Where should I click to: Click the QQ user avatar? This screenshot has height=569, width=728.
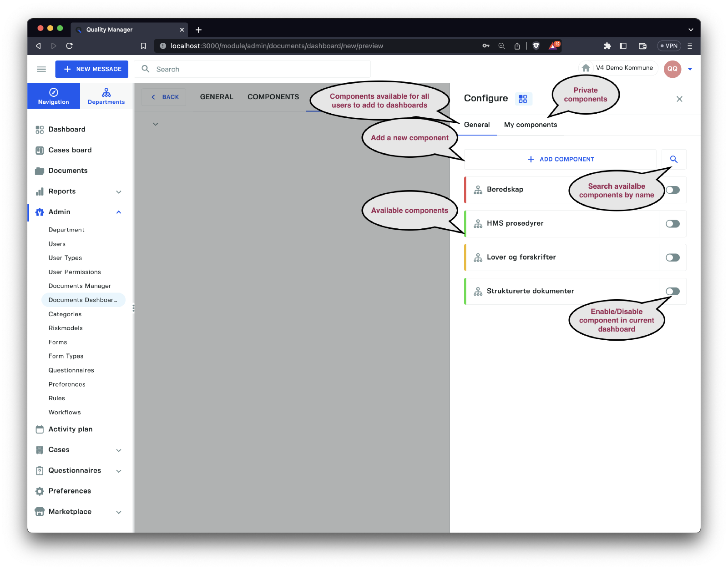(x=672, y=69)
